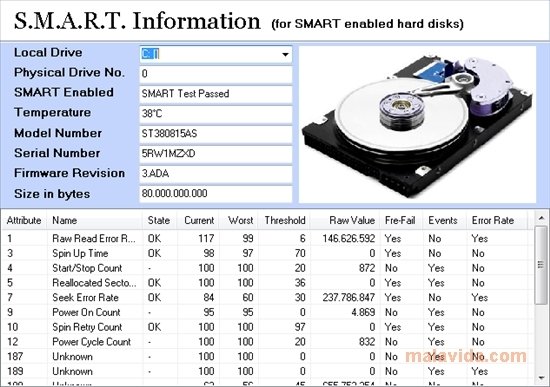Click the scrollbar up arrow
This screenshot has height=387, width=550.
pyautogui.click(x=541, y=218)
